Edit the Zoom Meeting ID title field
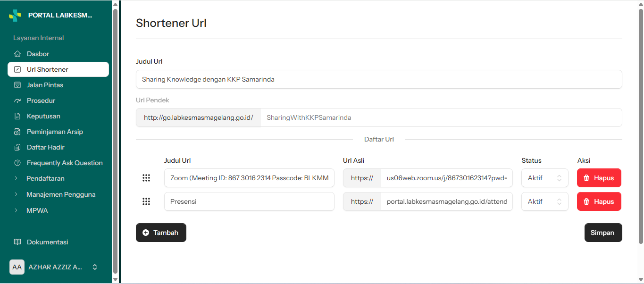644x284 pixels. click(x=249, y=178)
